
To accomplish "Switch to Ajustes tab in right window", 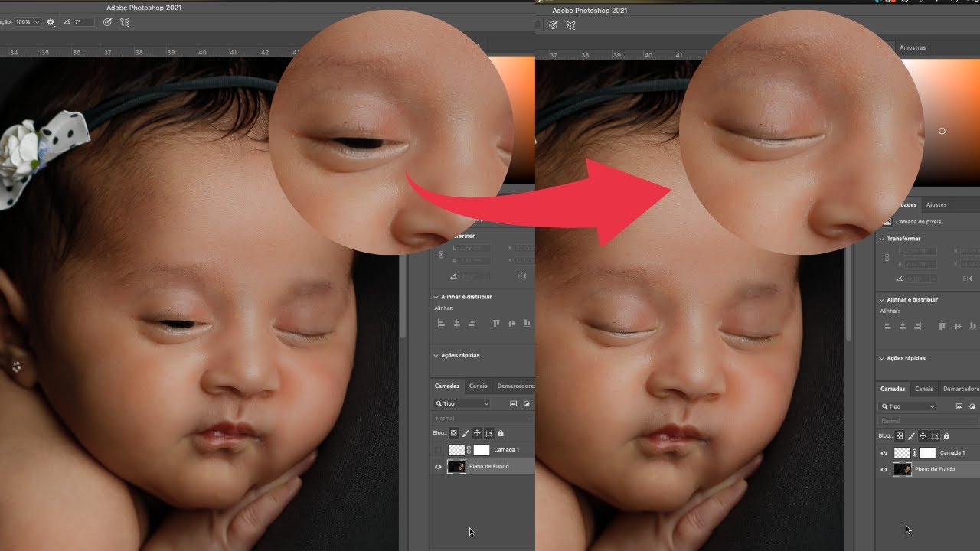I will pyautogui.click(x=936, y=205).
